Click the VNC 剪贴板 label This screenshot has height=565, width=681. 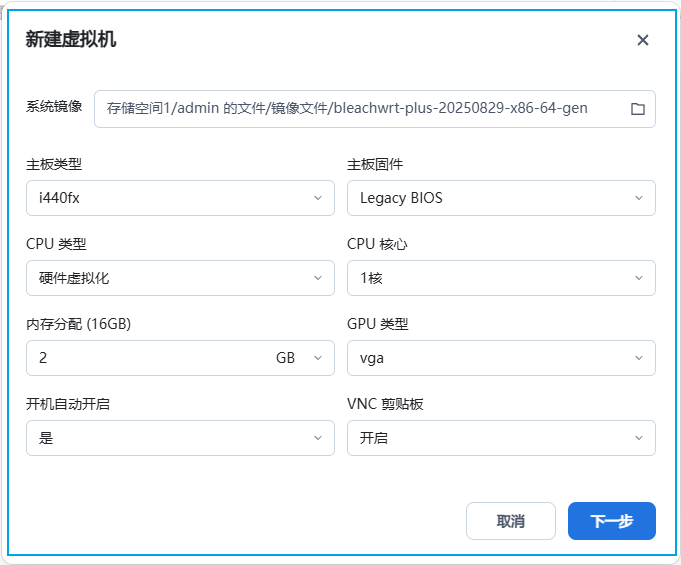pos(385,404)
